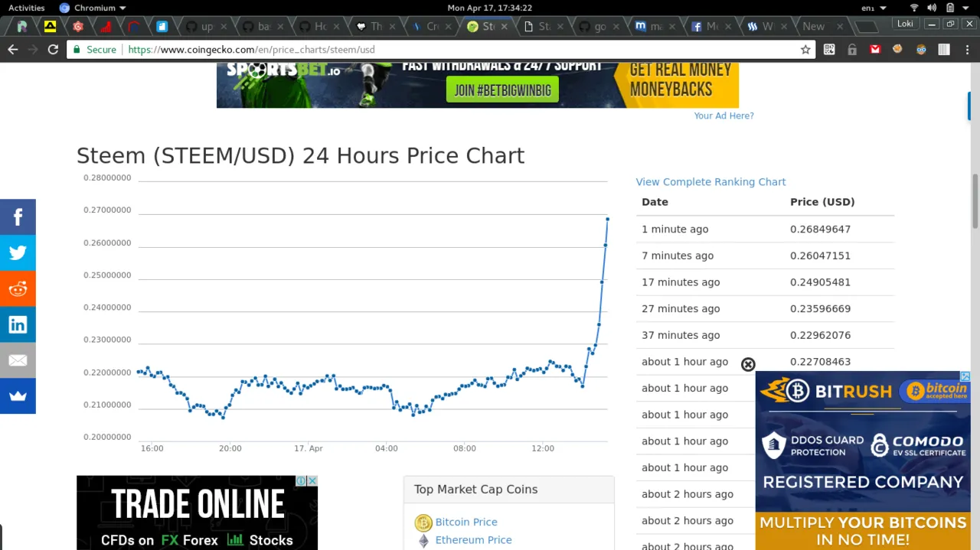Click the barcode-style extension icon
This screenshot has height=550, width=980.
[x=944, y=49]
